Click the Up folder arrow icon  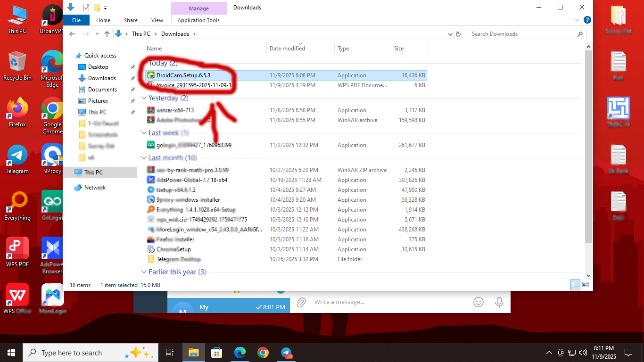107,34
